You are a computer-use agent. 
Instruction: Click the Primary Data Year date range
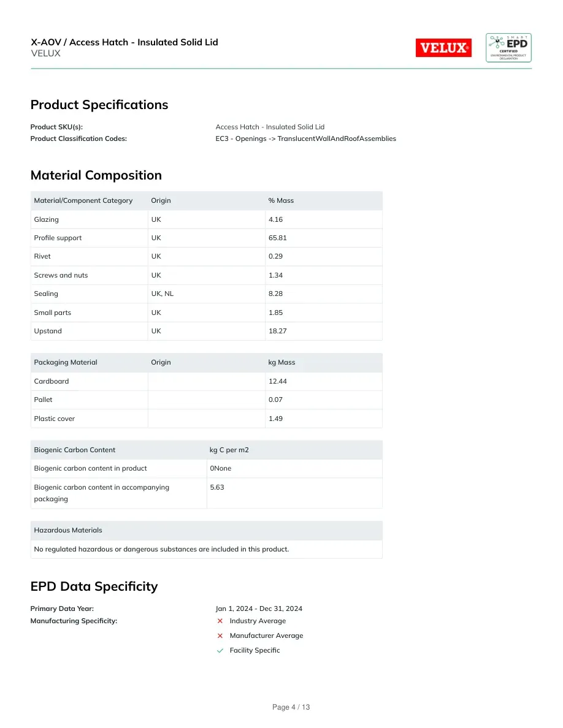pos(259,609)
